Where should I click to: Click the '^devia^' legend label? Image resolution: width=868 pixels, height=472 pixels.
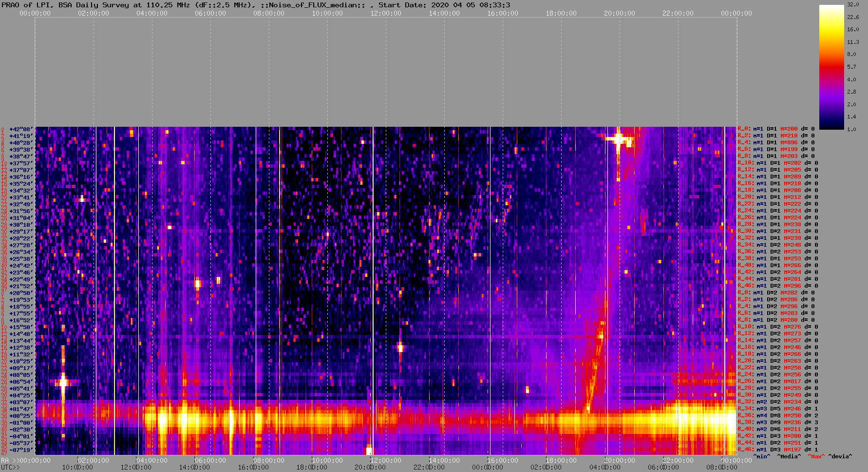point(840,456)
